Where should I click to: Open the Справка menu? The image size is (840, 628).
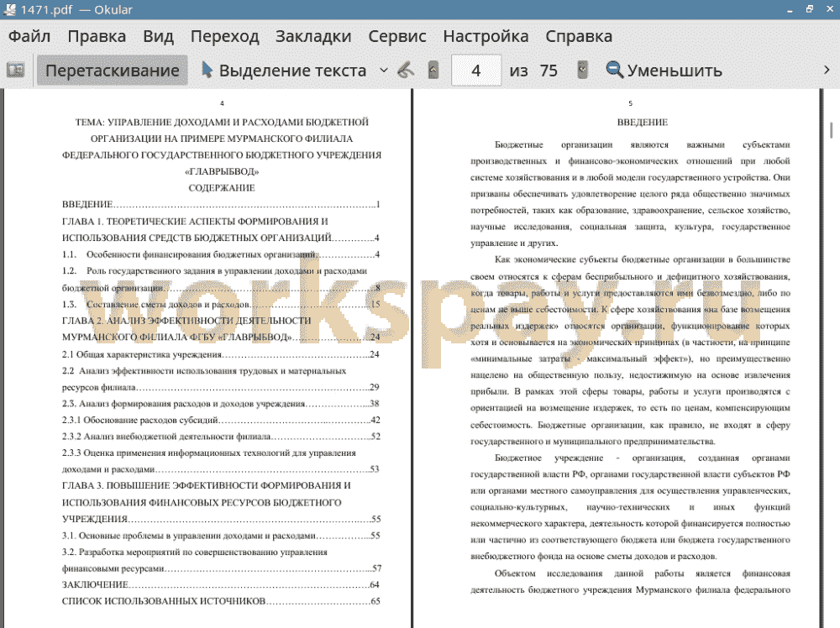pos(579,36)
